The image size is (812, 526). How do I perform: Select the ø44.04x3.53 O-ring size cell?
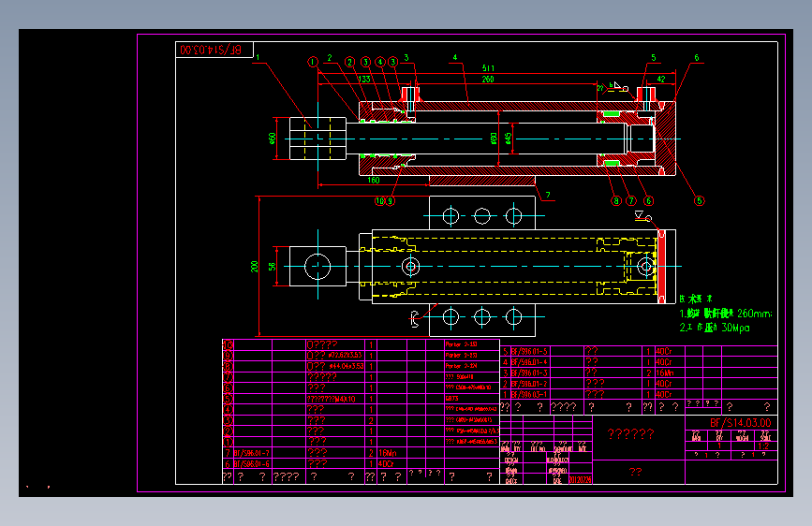pos(335,366)
